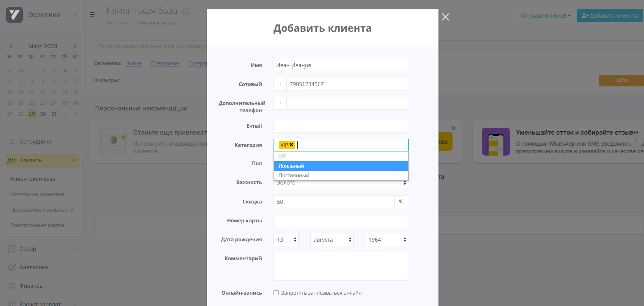Click the hamburger menu icon
Screen dimensions: 644x306
tap(92, 14)
